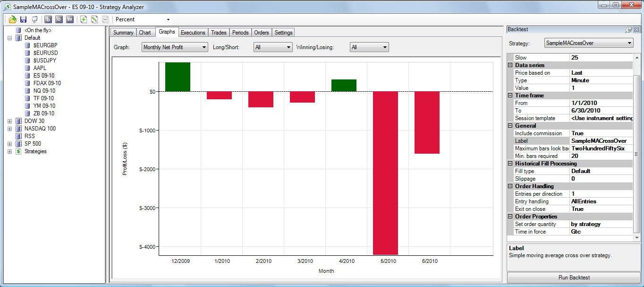Click the Include commission value True

pos(601,133)
